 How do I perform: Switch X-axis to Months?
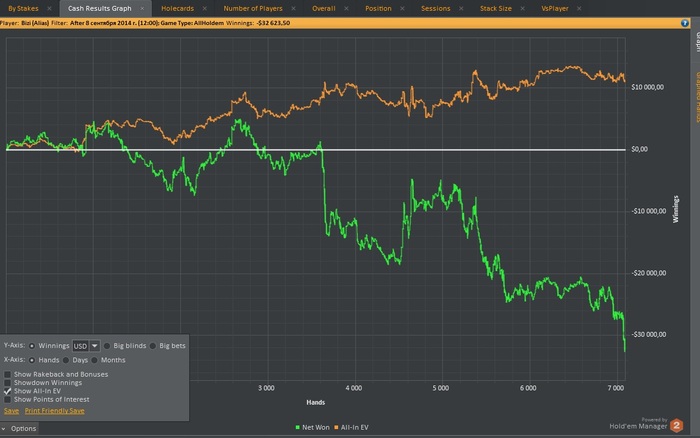pos(94,360)
